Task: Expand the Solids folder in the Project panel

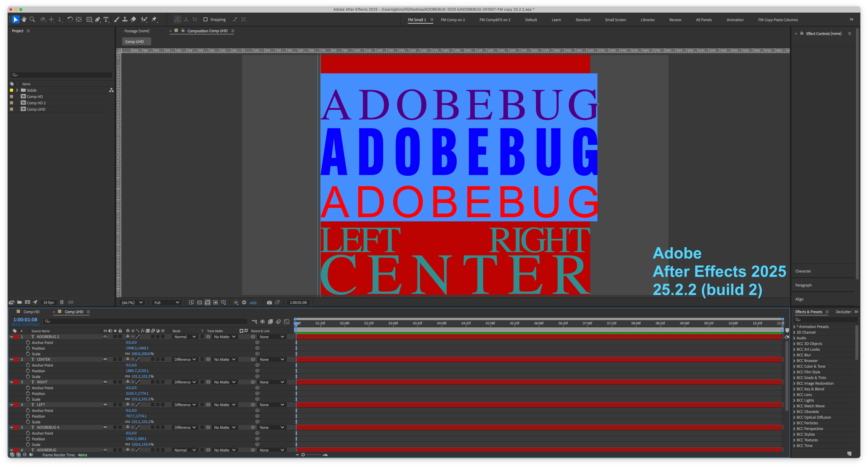Action: coord(17,90)
